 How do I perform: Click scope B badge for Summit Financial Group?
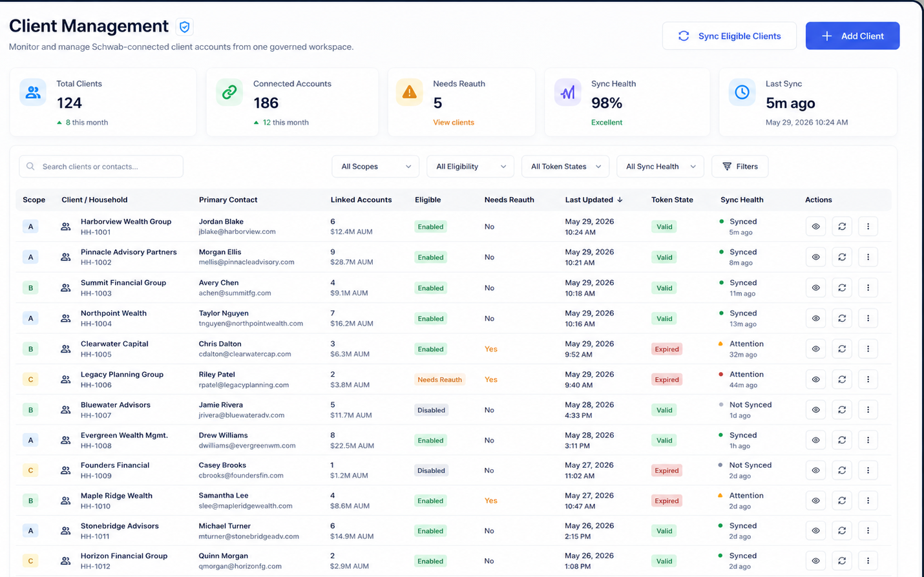(30, 288)
